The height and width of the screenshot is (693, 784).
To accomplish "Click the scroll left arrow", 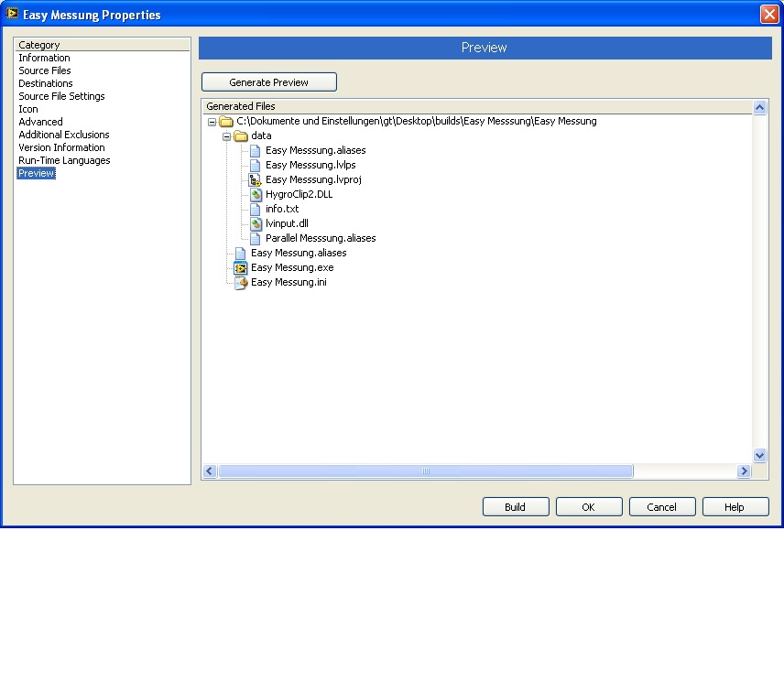I will pos(210,471).
